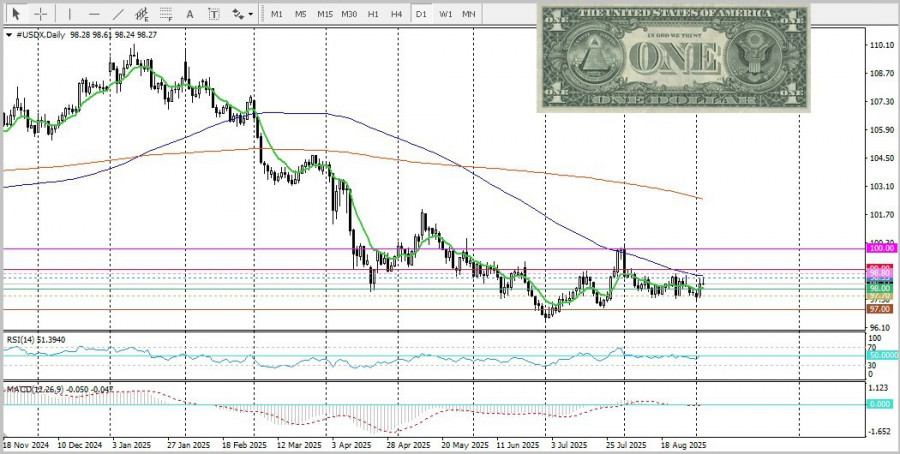Image resolution: width=900 pixels, height=454 pixels.
Task: Click the RSI 50.0000 level label
Action: coord(882,355)
